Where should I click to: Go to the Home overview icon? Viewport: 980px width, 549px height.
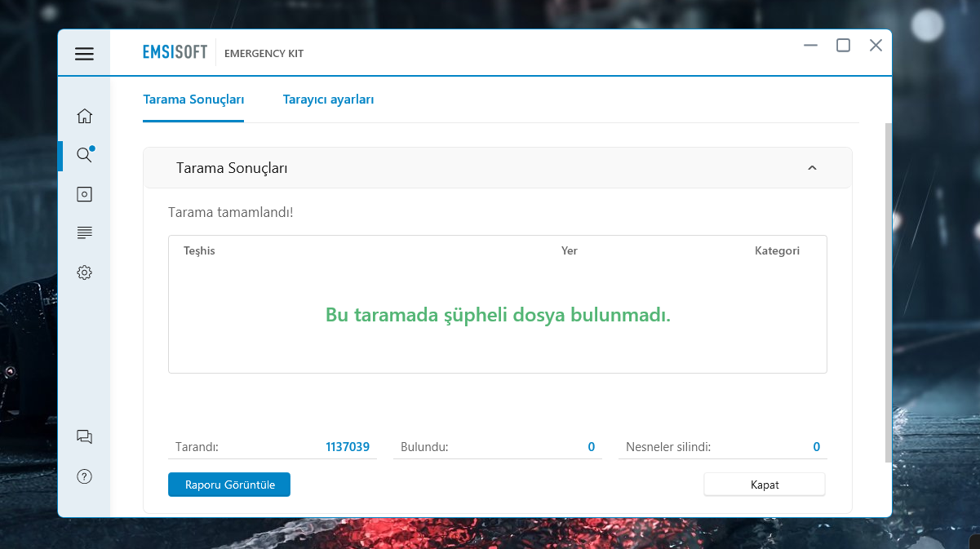(x=84, y=116)
